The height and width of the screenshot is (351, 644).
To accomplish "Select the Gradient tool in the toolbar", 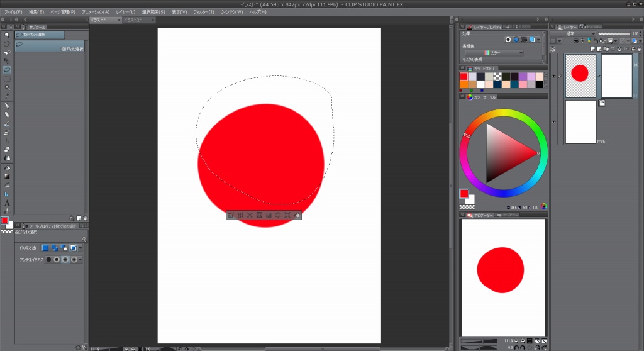I will (6, 177).
